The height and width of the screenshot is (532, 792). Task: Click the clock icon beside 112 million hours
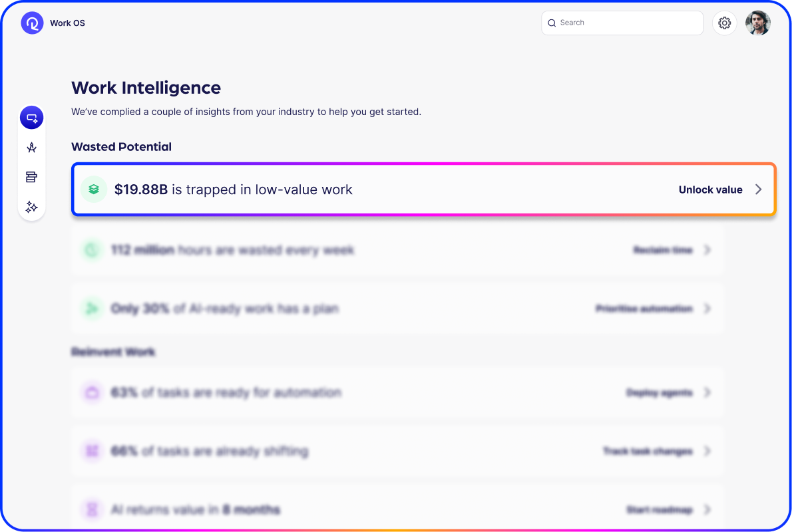click(x=91, y=250)
